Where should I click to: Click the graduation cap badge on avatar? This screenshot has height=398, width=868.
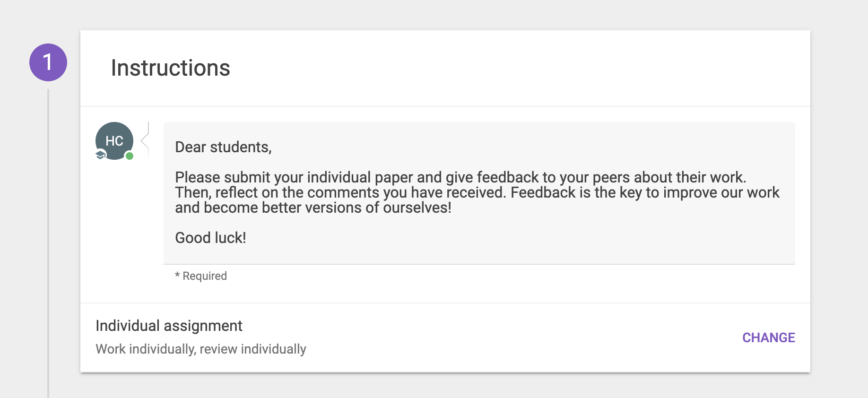(101, 155)
